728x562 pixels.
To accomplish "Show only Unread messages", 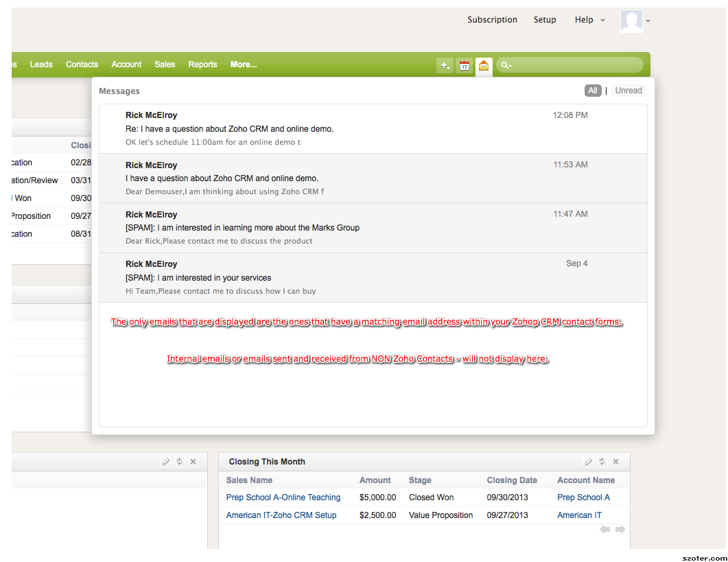I will pos(629,91).
